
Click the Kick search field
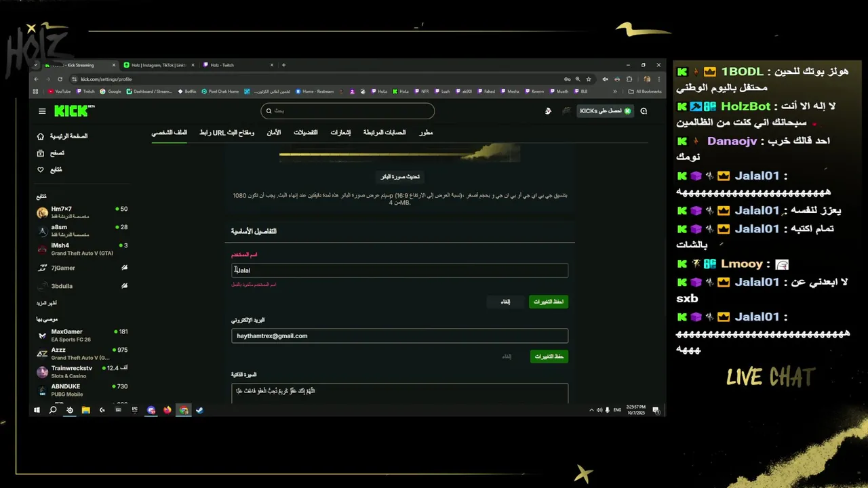coord(347,110)
